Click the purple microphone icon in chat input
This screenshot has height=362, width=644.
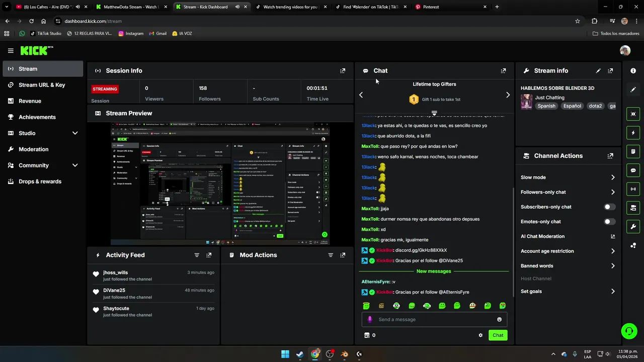pos(370,319)
